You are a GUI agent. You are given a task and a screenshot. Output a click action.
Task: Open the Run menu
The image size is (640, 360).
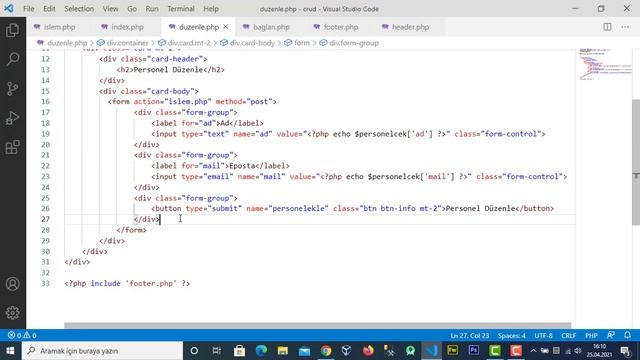[x=152, y=9]
